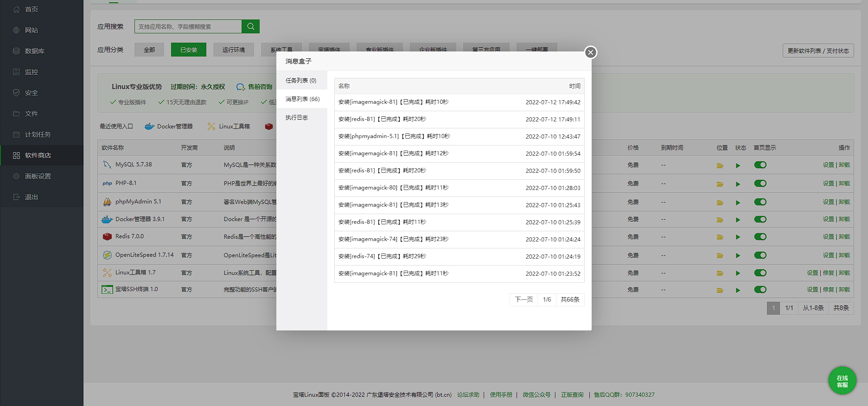Toggle homepage display for MySQL 5.7.38
This screenshot has height=406, width=868.
click(760, 165)
